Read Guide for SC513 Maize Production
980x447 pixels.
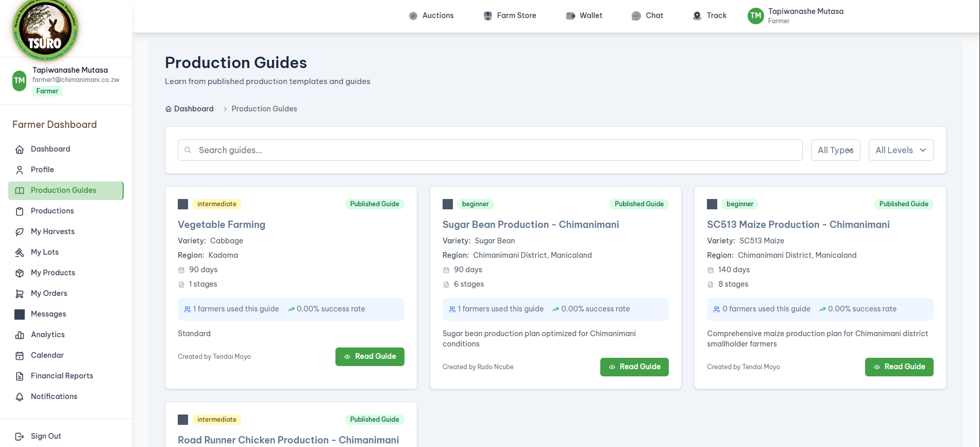pyautogui.click(x=899, y=367)
